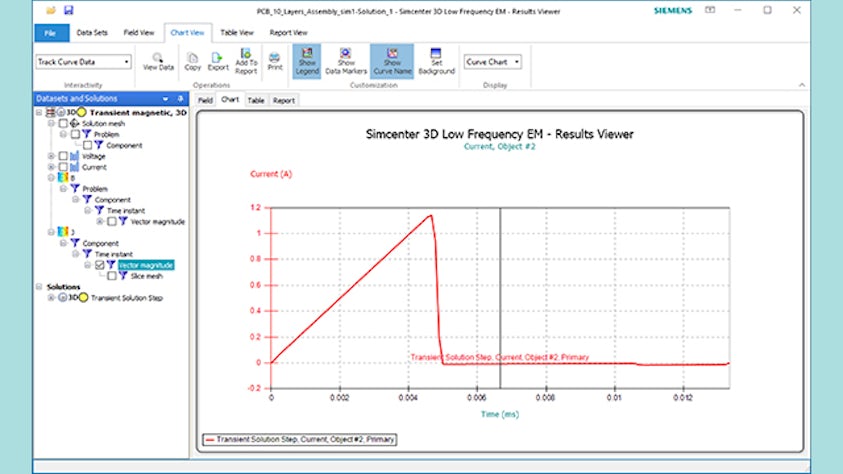Click the B field colormap icon
Image resolution: width=843 pixels, height=474 pixels.
click(x=63, y=177)
